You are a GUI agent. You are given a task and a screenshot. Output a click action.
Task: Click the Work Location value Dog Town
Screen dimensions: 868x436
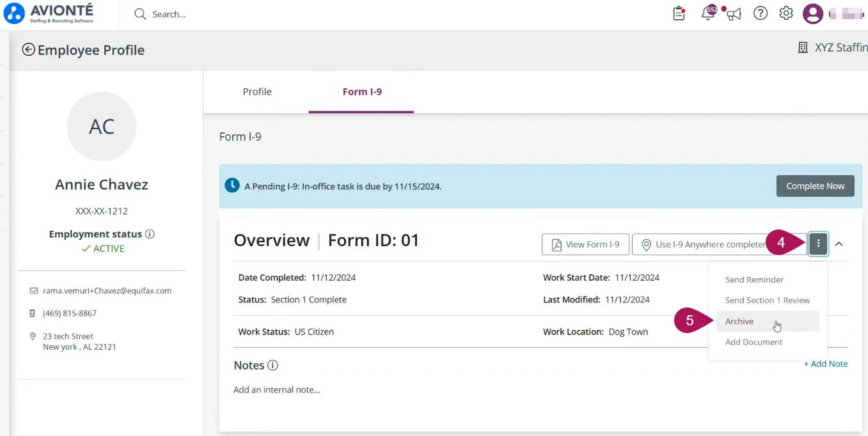coord(628,332)
